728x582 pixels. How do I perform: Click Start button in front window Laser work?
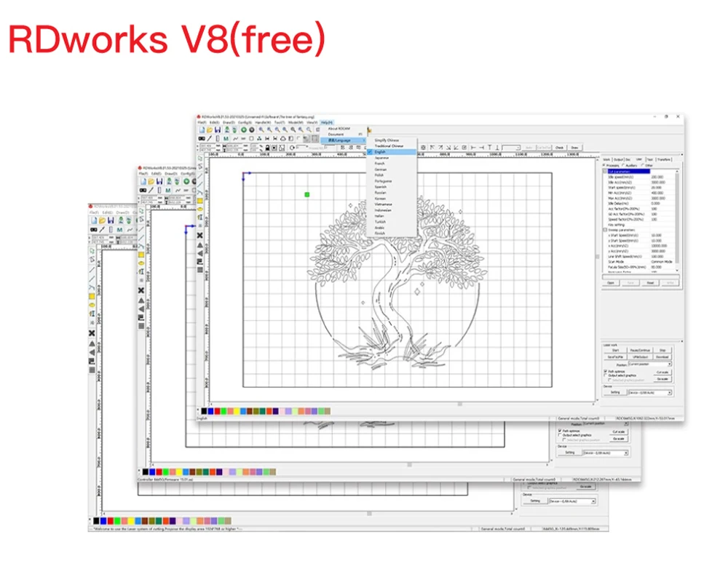tap(616, 350)
